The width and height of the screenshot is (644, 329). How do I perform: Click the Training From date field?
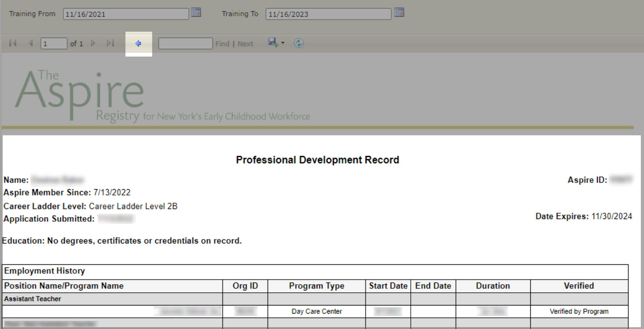tap(126, 14)
